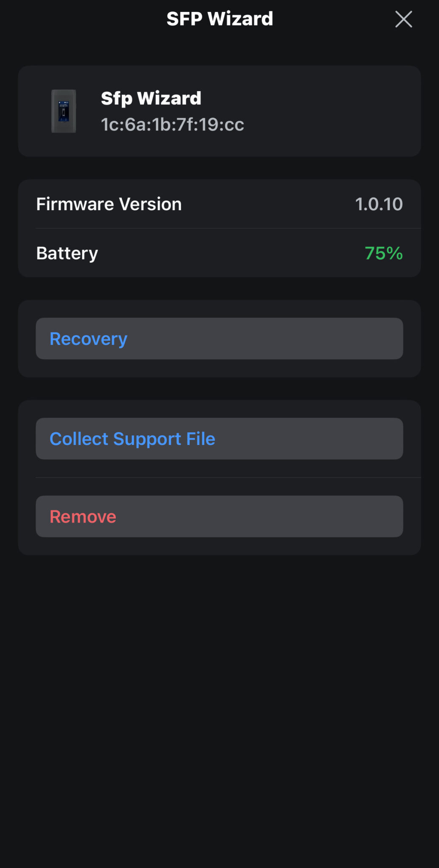Click the Recovery button
Viewport: 439px width, 868px height.
[219, 339]
